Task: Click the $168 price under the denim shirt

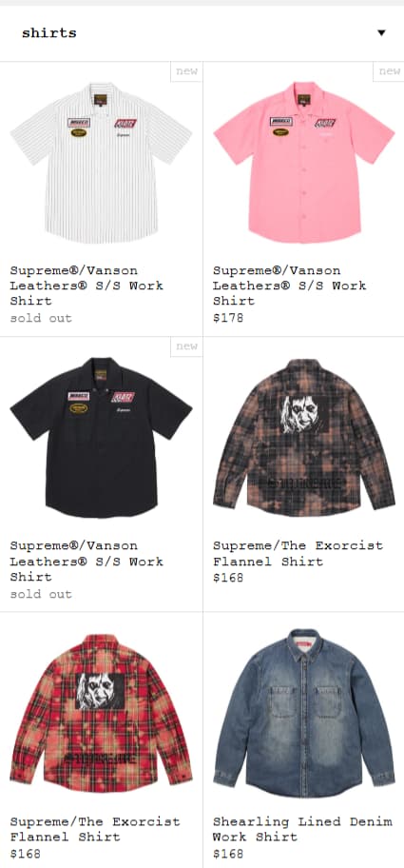Action: click(228, 854)
